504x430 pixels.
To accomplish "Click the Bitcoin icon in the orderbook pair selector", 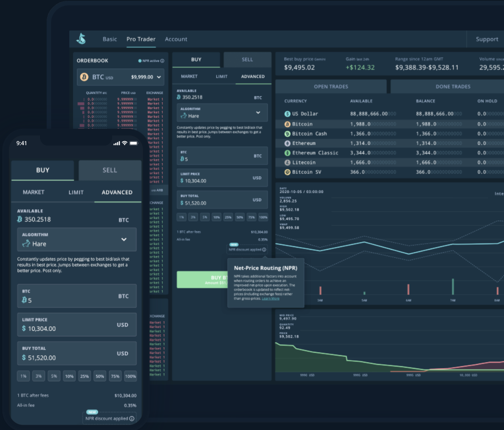I will 84,77.
